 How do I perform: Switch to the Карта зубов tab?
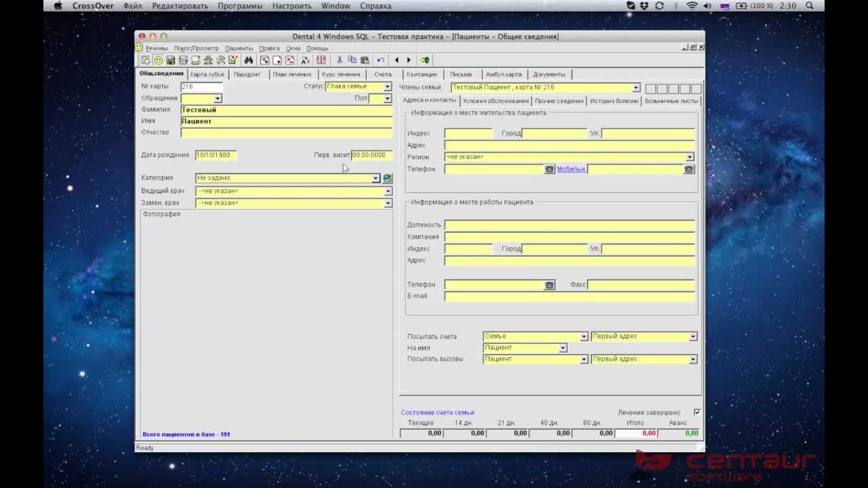(x=207, y=75)
